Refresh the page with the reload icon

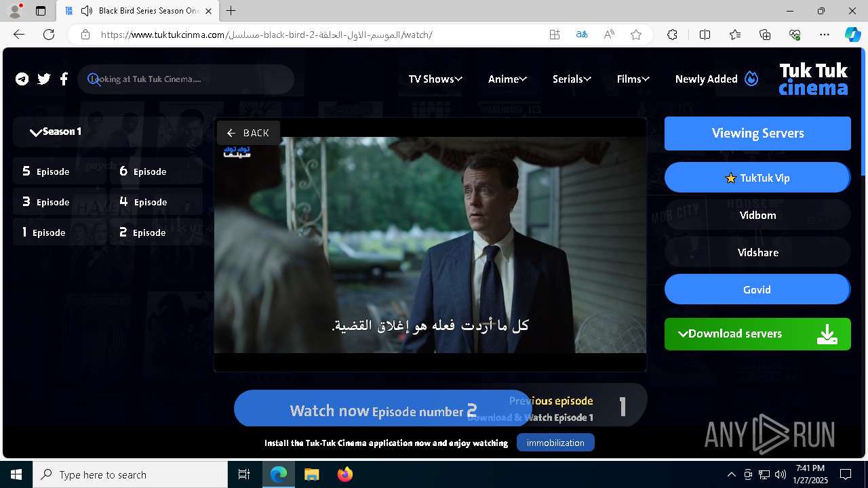[x=49, y=35]
